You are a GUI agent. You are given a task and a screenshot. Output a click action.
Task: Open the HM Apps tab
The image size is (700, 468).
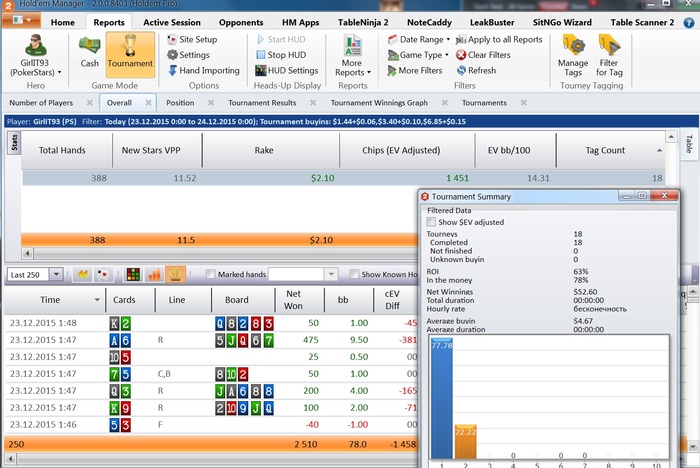coord(300,22)
